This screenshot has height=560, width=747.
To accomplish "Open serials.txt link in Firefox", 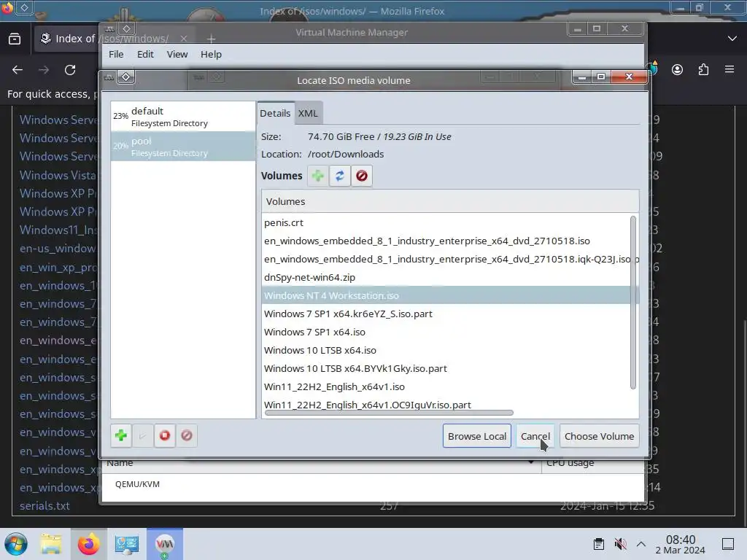I will click(x=44, y=506).
